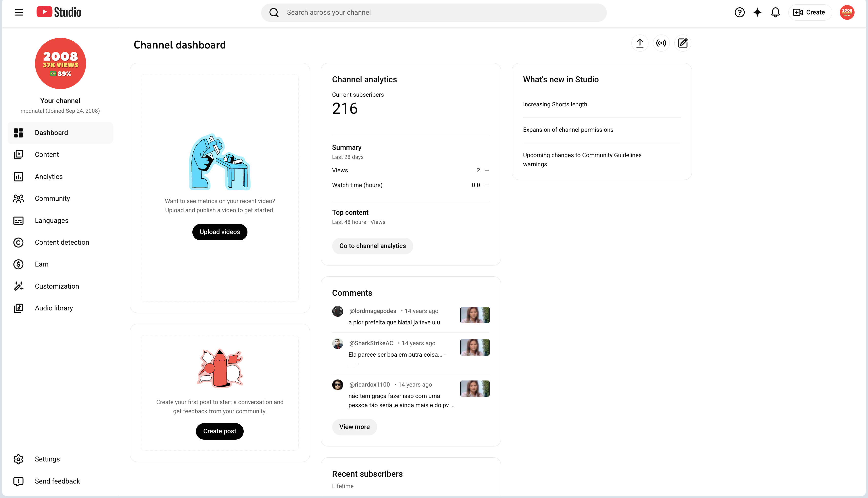Click the Recent subscribers heading
The height and width of the screenshot is (498, 868).
pyautogui.click(x=367, y=474)
